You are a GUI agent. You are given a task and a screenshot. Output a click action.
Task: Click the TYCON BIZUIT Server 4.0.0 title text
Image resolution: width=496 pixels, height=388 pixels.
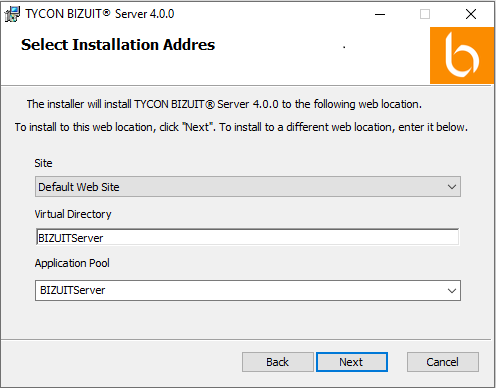coord(100,14)
